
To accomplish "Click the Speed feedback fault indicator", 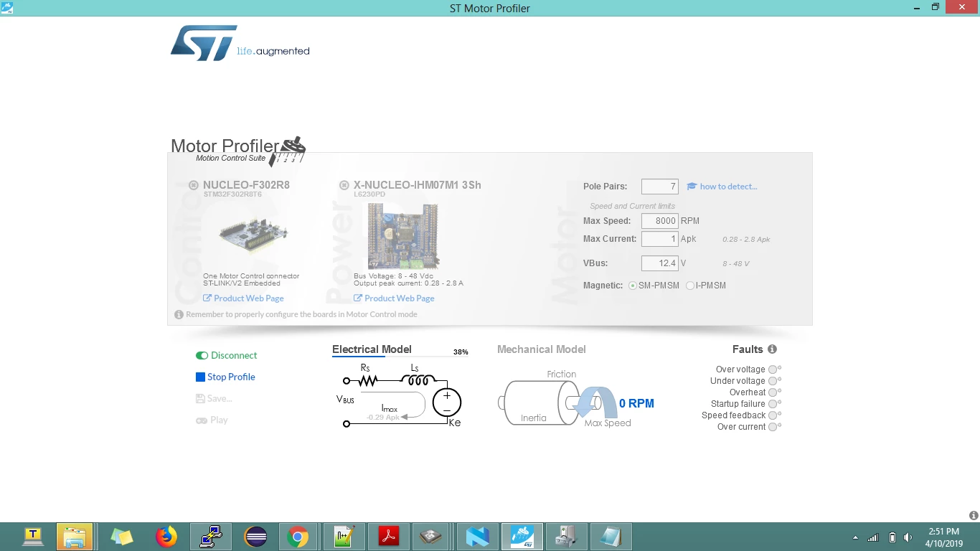I will tap(773, 415).
